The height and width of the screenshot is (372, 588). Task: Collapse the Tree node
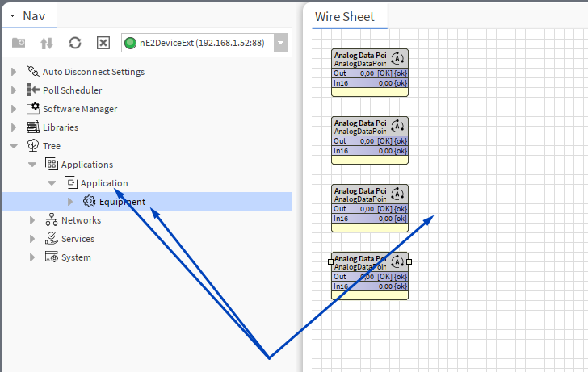click(14, 146)
